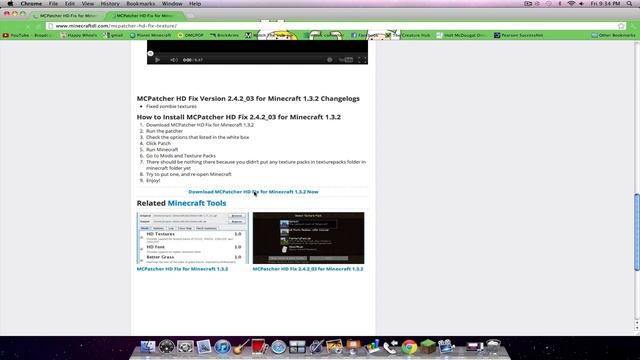Open the Happy Wheels bookmark
Viewport: 640px width, 360px height.
tap(79, 36)
